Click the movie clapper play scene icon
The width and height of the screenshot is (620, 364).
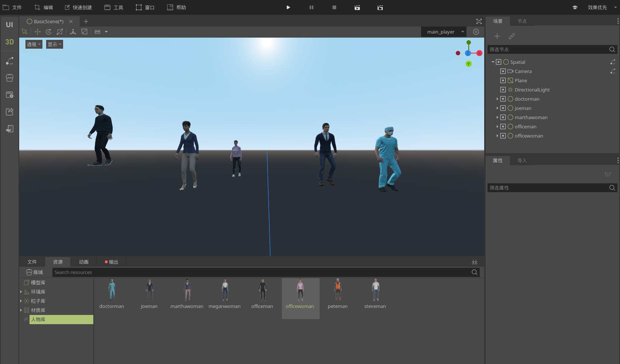tap(357, 7)
